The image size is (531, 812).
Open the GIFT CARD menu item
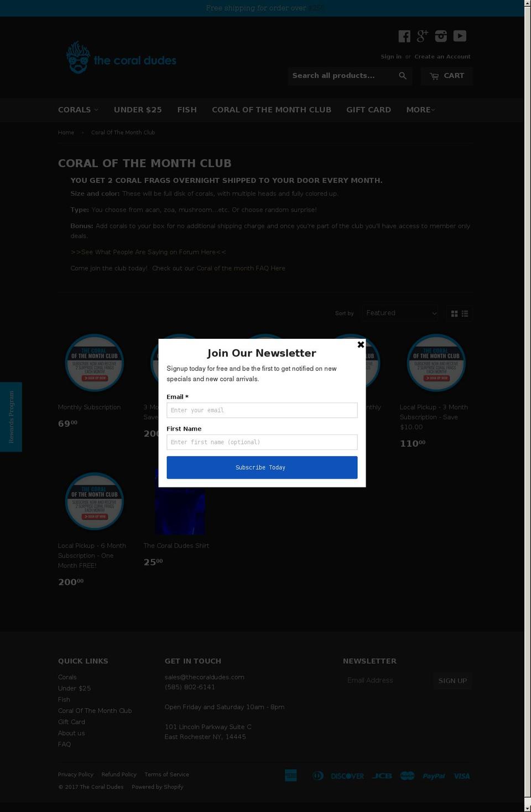[x=368, y=109]
